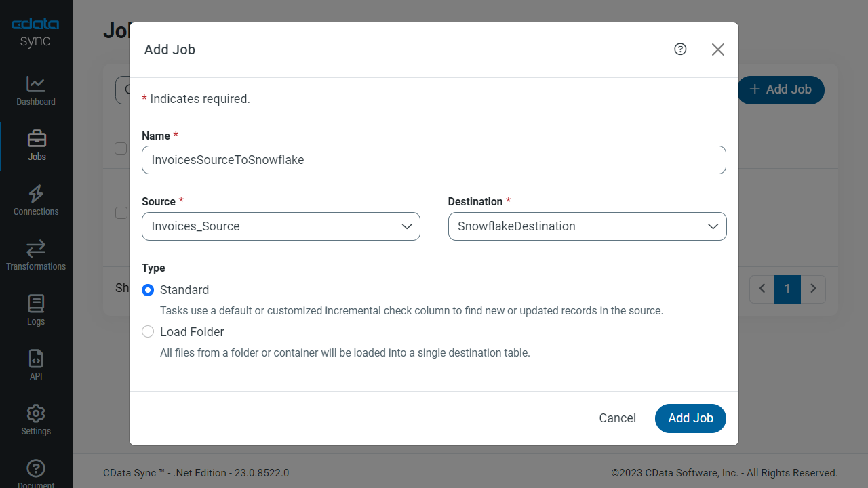Open the Logs book icon

(36, 304)
